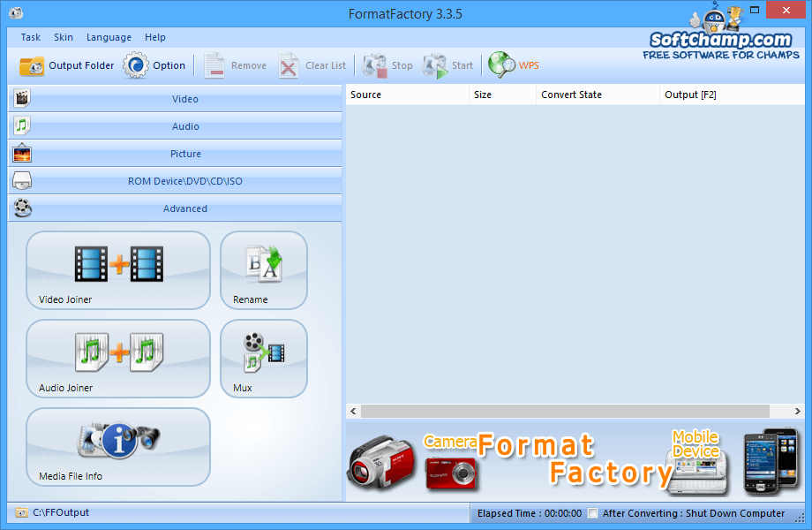Click the Convert State column header
The height and width of the screenshot is (530, 812).
(x=598, y=95)
